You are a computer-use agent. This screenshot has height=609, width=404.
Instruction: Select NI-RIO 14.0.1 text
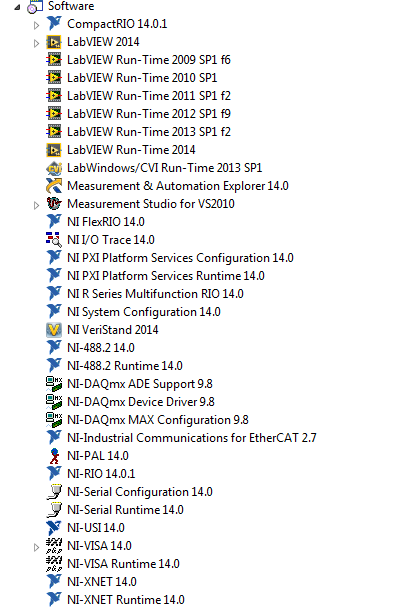pos(101,474)
